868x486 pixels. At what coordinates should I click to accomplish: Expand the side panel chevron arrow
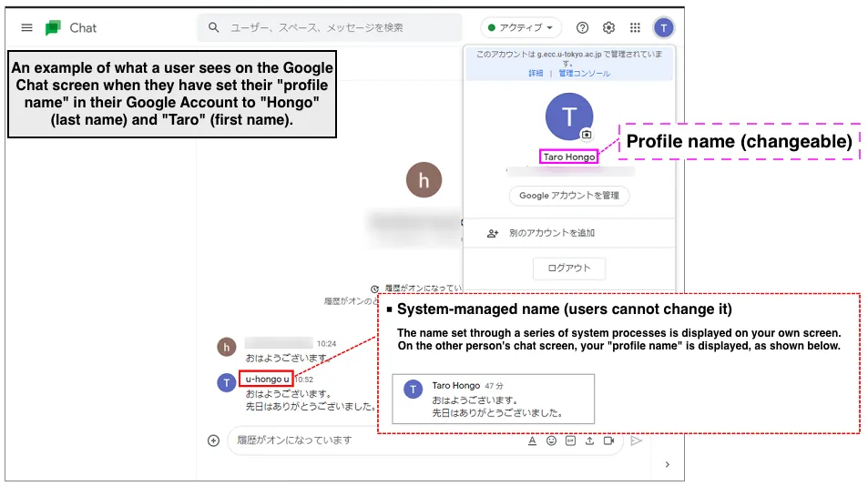667,464
